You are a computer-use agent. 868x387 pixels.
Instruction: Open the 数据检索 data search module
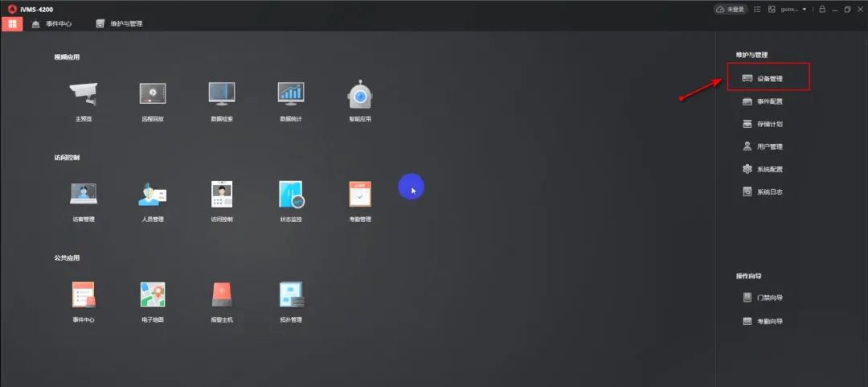[222, 95]
